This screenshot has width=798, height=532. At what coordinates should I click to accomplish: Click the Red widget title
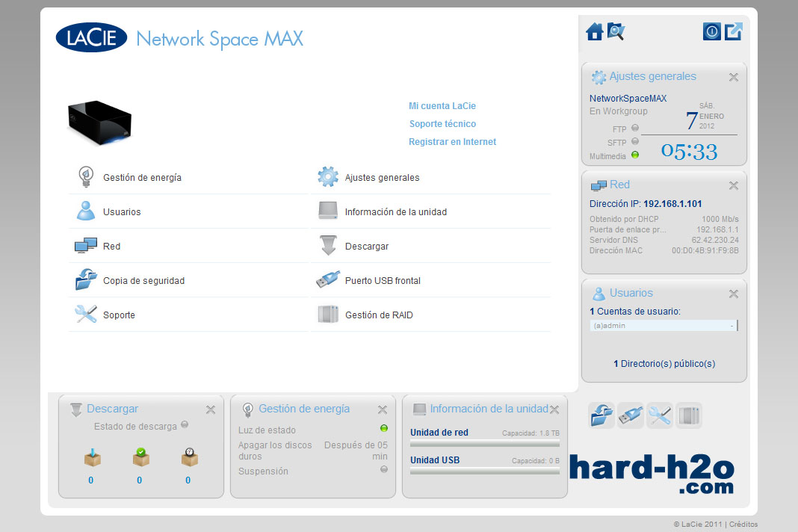619,185
